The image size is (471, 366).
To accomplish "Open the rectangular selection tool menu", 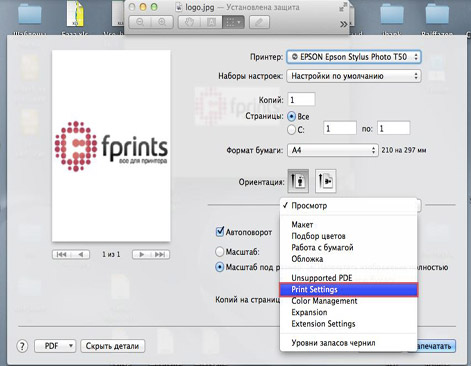I will 233,22.
